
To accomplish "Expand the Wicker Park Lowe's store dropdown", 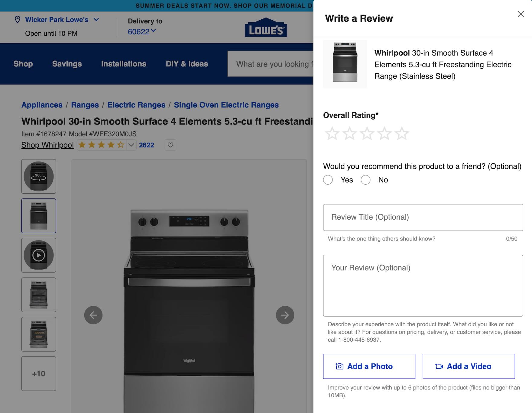I will [x=96, y=20].
